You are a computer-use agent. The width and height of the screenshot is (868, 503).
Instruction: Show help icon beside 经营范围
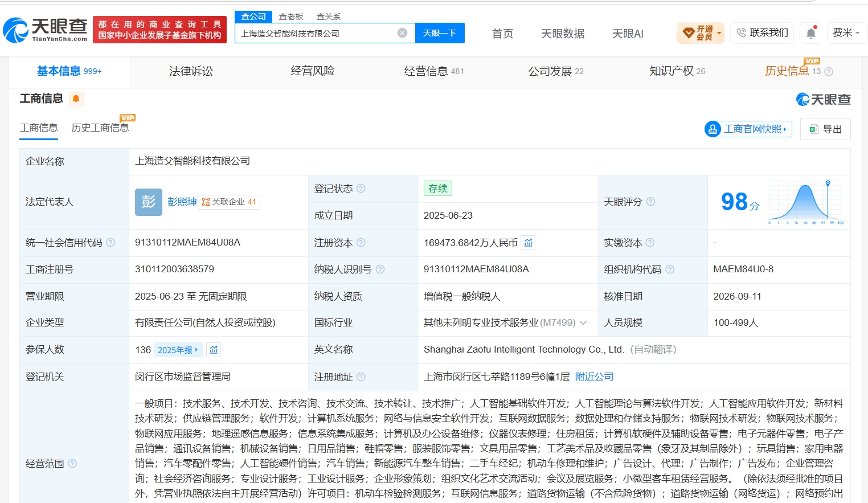click(x=72, y=464)
